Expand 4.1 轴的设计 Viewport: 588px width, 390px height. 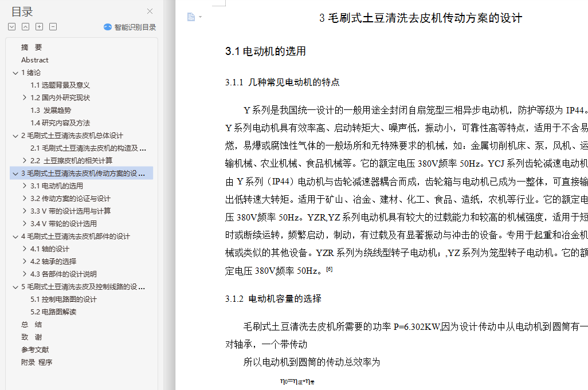[25, 249]
